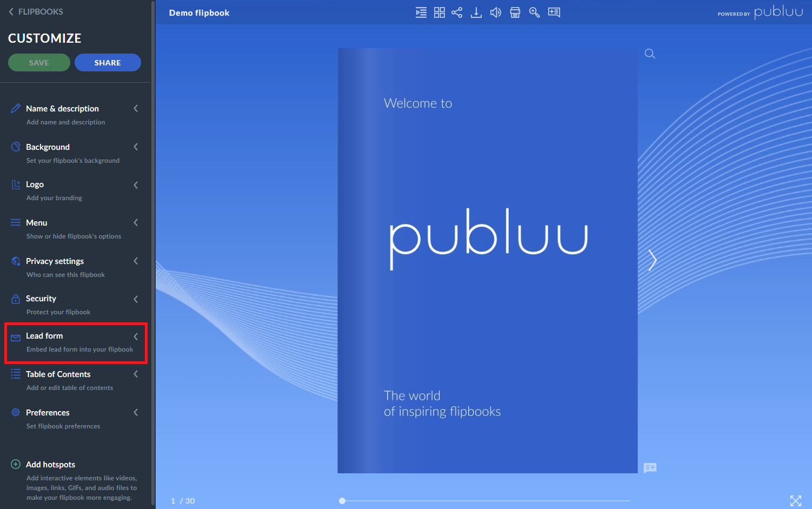Click the Logo icon in sidebar
The height and width of the screenshot is (509, 812).
click(16, 184)
